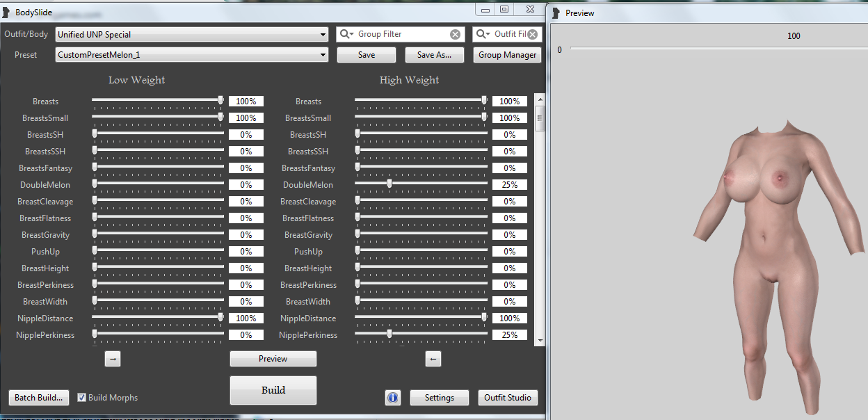The width and height of the screenshot is (868, 420).
Task: Click the left arrow copy-to-low-weight button
Action: tap(433, 359)
